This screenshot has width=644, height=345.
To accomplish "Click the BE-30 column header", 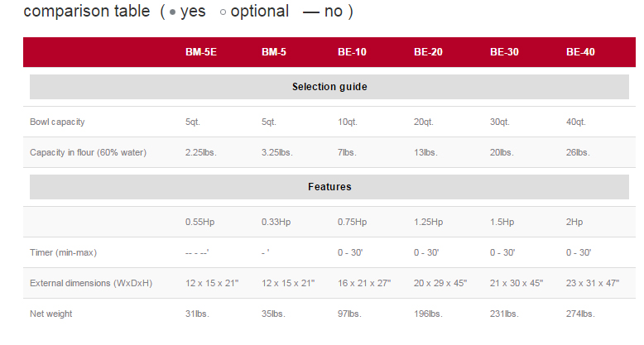I will (x=504, y=51).
